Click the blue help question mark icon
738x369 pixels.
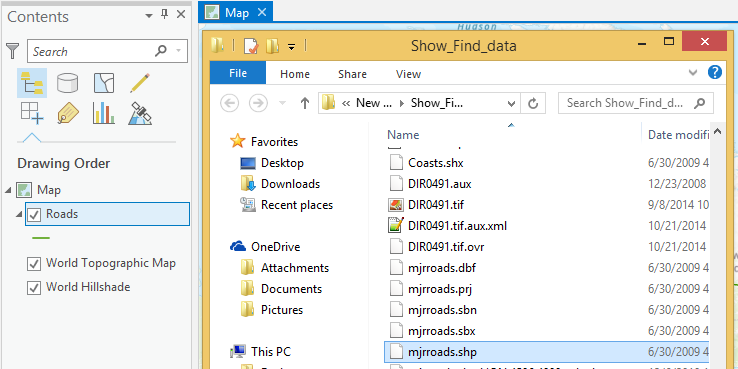714,72
